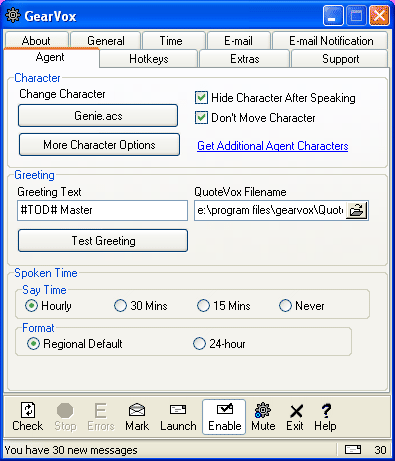Select the 30 Mins say time option

tap(120, 306)
